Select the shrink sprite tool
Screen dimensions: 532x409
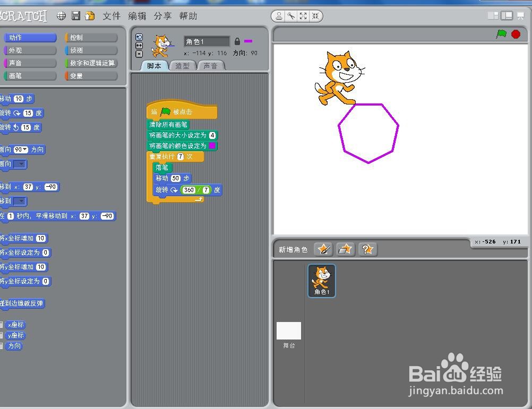(x=315, y=16)
